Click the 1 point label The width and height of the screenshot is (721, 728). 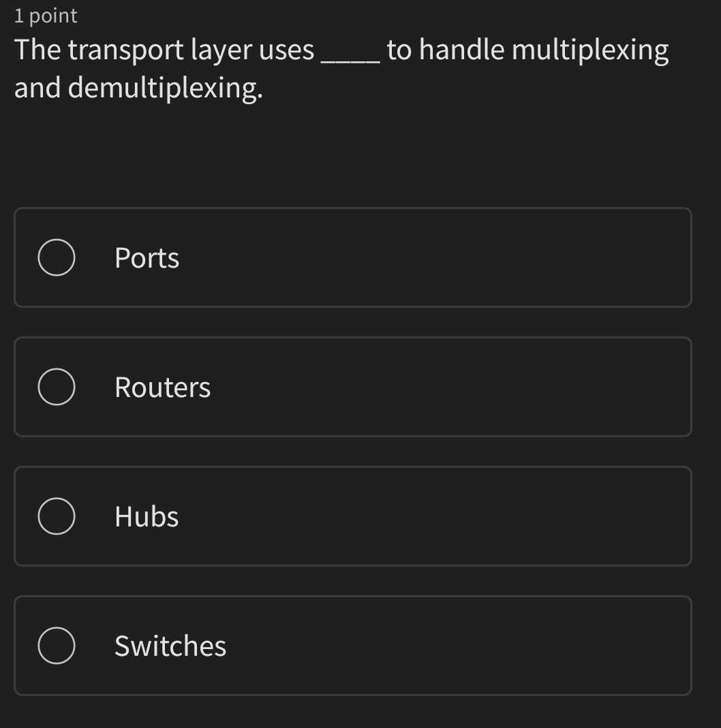pyautogui.click(x=44, y=15)
